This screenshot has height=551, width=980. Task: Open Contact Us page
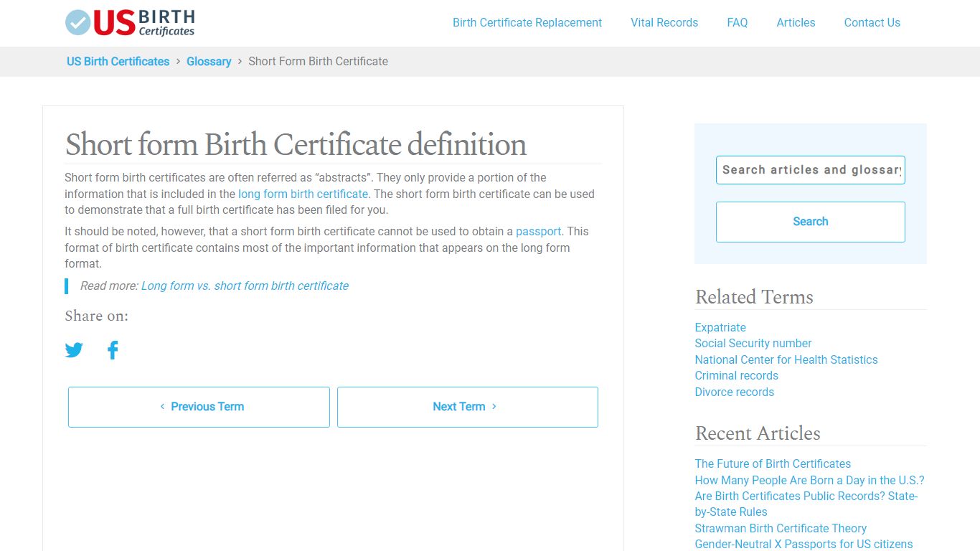(x=872, y=22)
